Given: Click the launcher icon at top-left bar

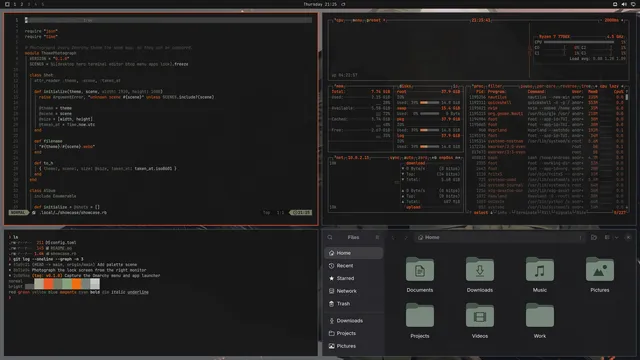Looking at the screenshot, I should 7,4.
